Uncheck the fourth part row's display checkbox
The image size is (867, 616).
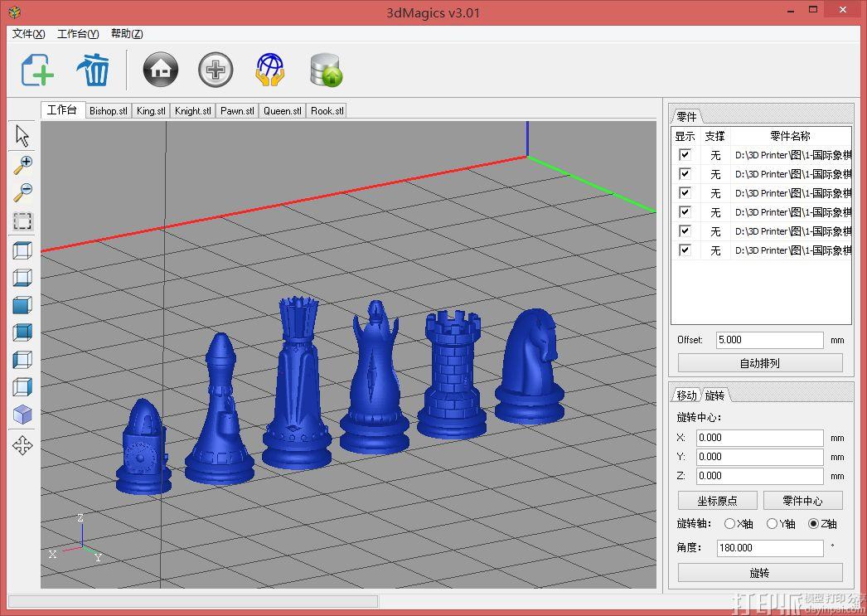[685, 211]
